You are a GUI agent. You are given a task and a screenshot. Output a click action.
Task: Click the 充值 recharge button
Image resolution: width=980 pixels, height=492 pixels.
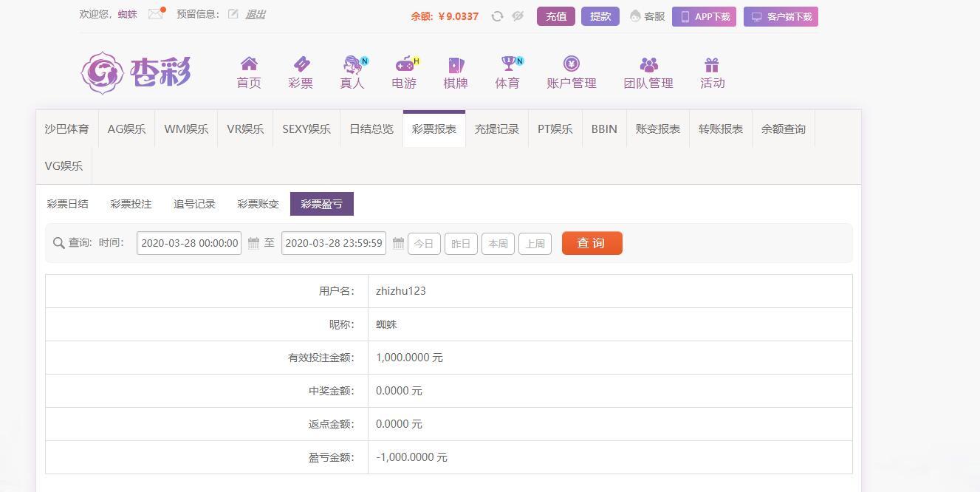point(556,16)
